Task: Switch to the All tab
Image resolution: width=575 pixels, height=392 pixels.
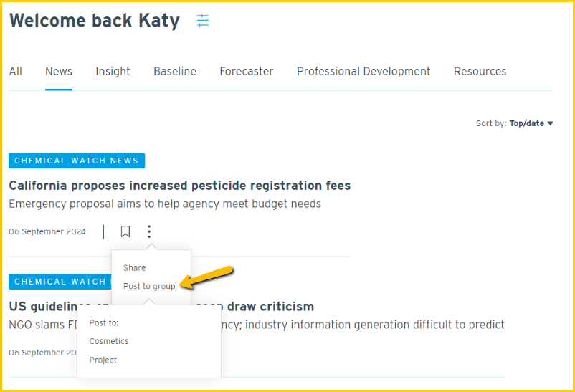Action: click(x=15, y=71)
